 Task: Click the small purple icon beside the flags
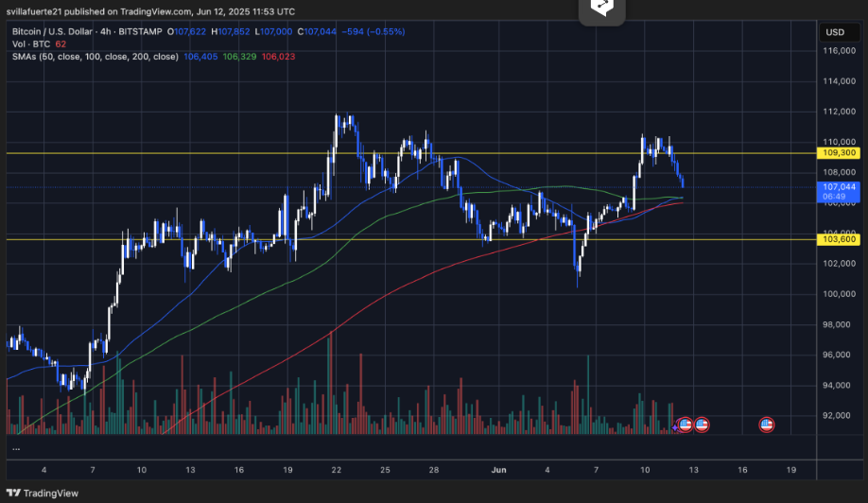[675, 426]
